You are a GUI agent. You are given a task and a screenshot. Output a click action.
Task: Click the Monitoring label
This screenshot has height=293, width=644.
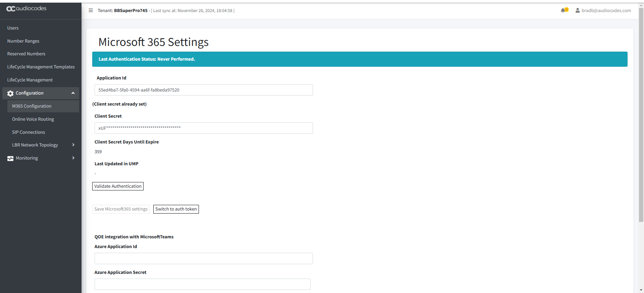(x=27, y=158)
